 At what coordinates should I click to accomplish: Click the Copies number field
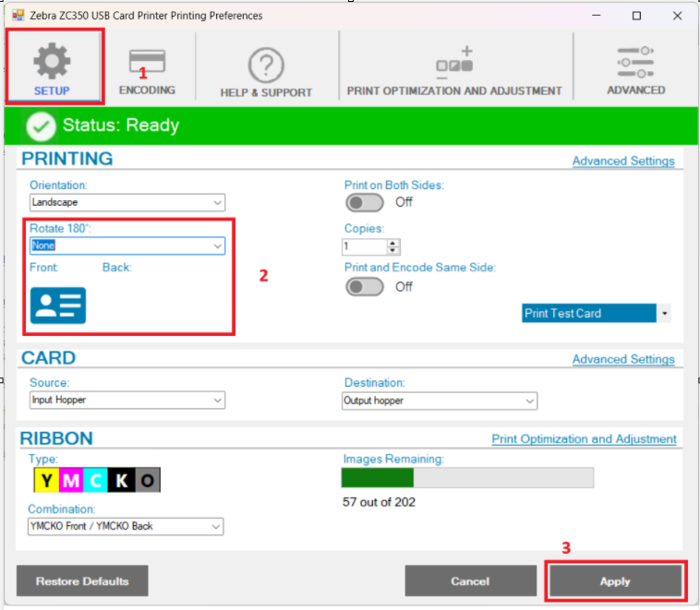pos(364,246)
